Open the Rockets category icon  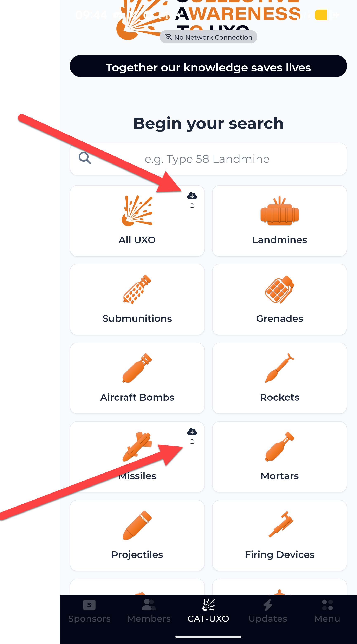(x=279, y=368)
